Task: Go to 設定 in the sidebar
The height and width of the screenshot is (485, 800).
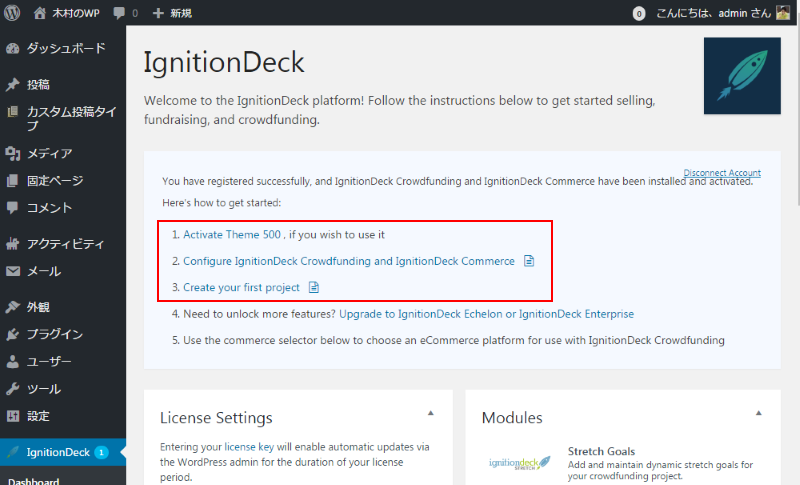Action: [x=38, y=416]
